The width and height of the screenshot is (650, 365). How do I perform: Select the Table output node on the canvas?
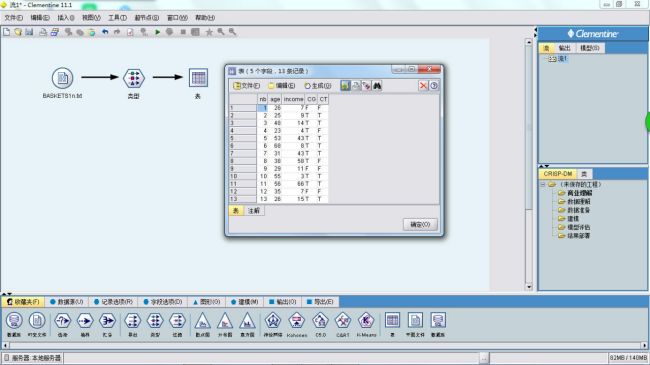click(x=198, y=78)
